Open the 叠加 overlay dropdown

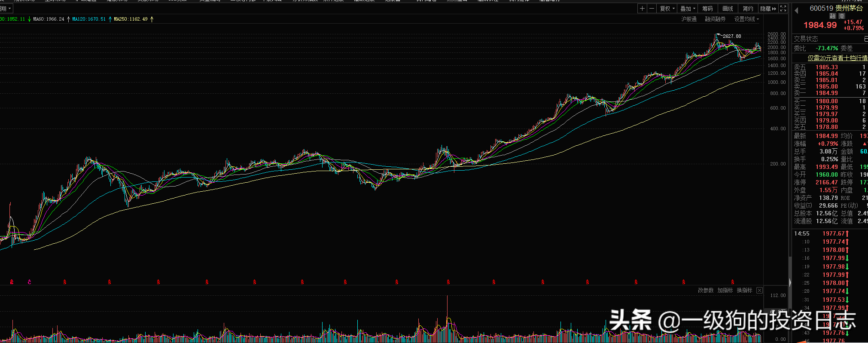pos(688,9)
